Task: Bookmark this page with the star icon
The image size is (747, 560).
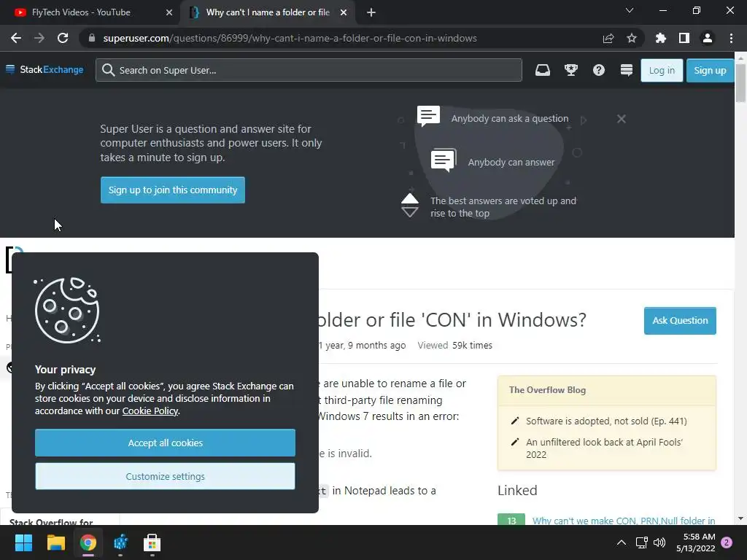Action: point(631,38)
